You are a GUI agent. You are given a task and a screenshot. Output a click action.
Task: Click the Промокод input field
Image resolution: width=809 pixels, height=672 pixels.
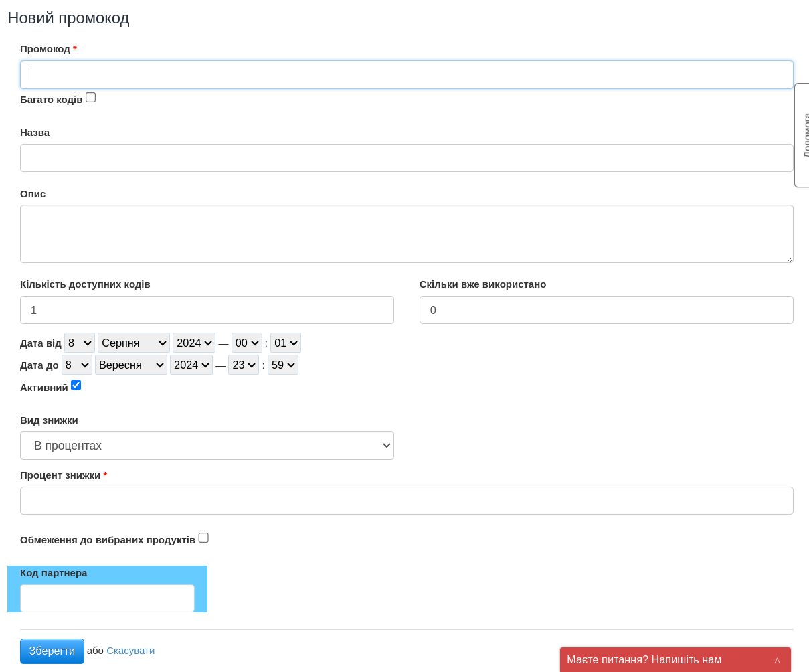pos(406,74)
